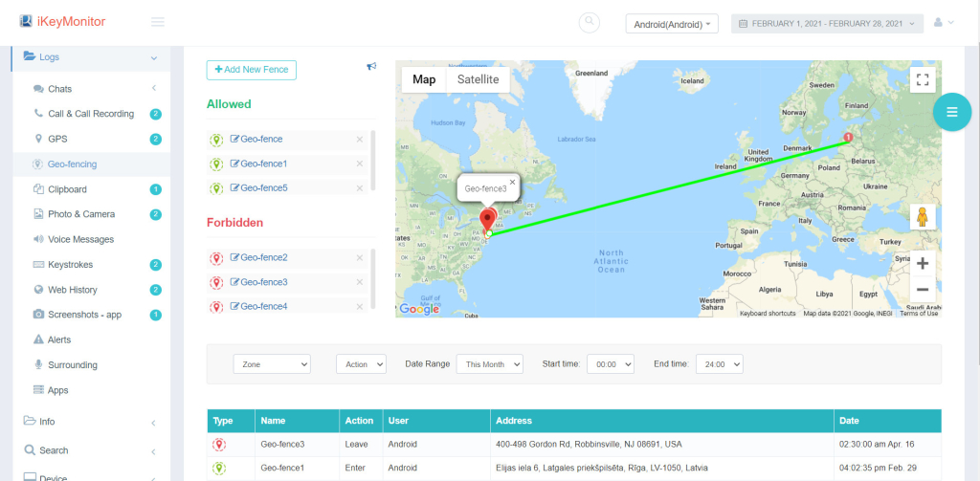980x481 pixels.
Task: Switch map to Map view
Action: point(424,79)
